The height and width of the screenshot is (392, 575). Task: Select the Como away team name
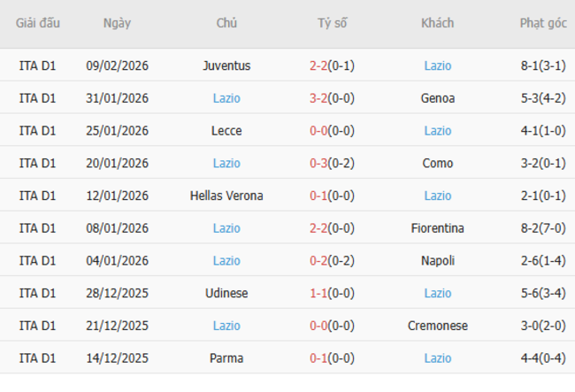click(x=437, y=164)
